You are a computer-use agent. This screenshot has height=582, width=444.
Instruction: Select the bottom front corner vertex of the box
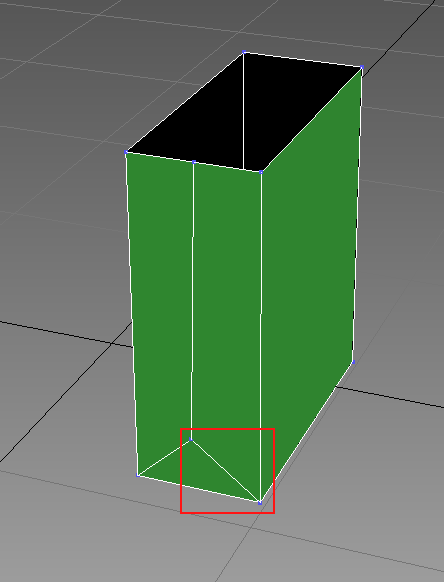(260, 503)
